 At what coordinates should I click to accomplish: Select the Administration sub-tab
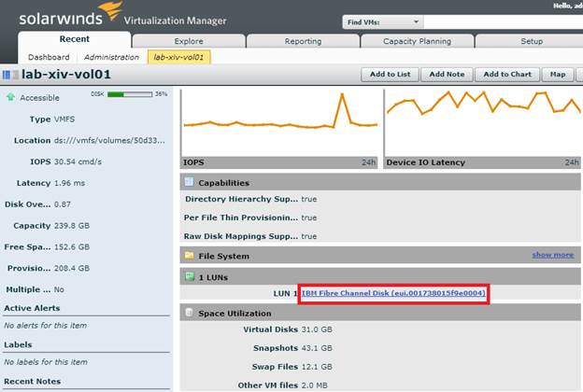[111, 57]
